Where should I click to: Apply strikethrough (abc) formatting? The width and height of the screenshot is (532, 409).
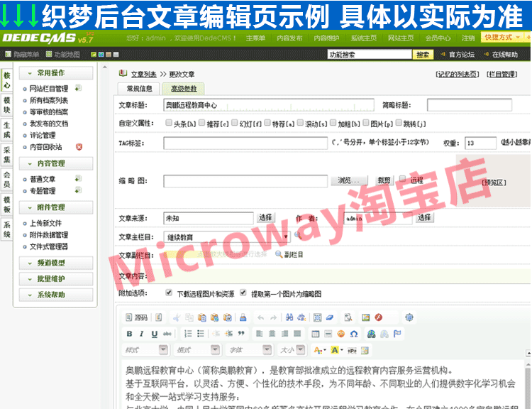pyautogui.click(x=167, y=334)
